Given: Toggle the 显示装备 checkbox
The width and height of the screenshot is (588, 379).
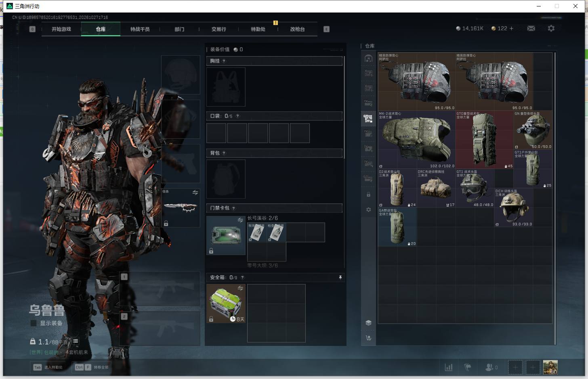Looking at the screenshot, I should 34,323.
